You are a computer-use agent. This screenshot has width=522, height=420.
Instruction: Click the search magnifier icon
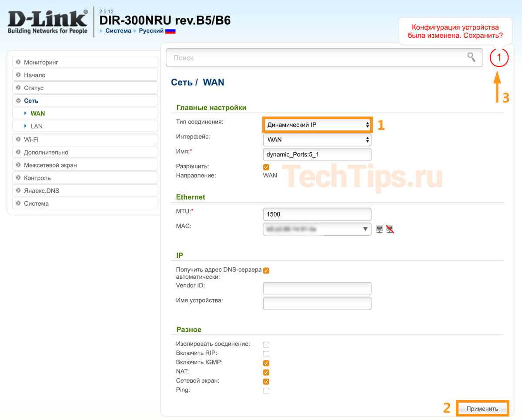point(471,57)
